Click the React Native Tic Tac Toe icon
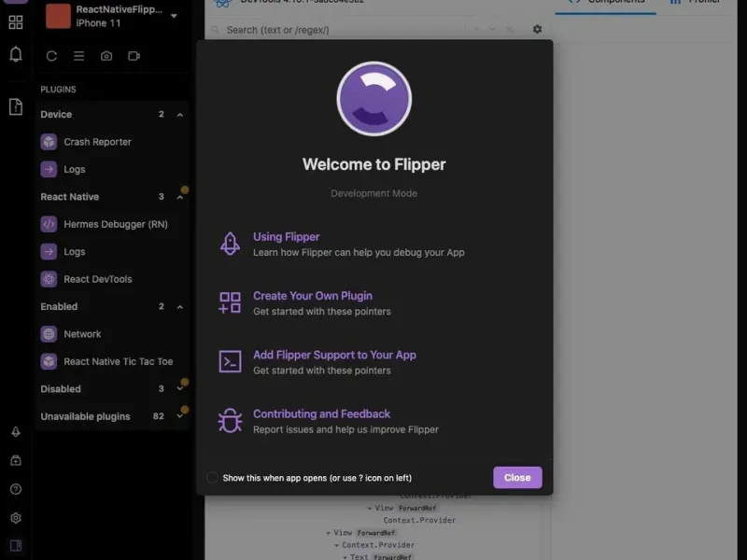Image resolution: width=747 pixels, height=560 pixels. (x=49, y=361)
